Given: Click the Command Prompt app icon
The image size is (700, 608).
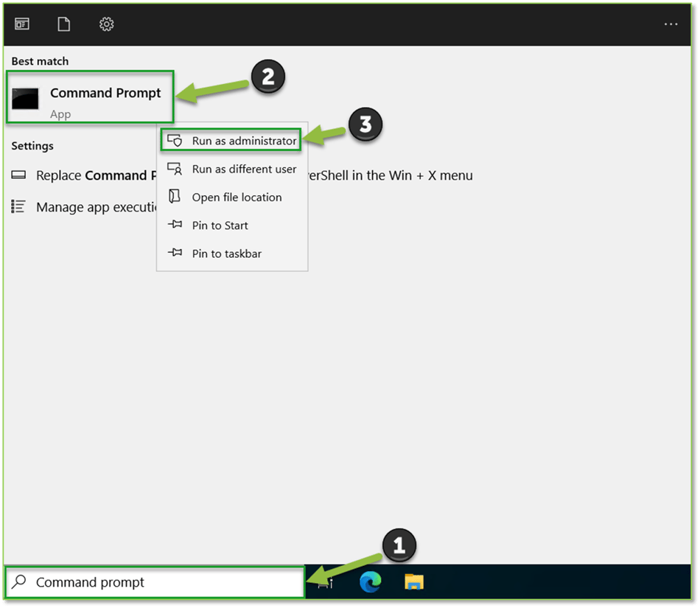Looking at the screenshot, I should pos(25,98).
